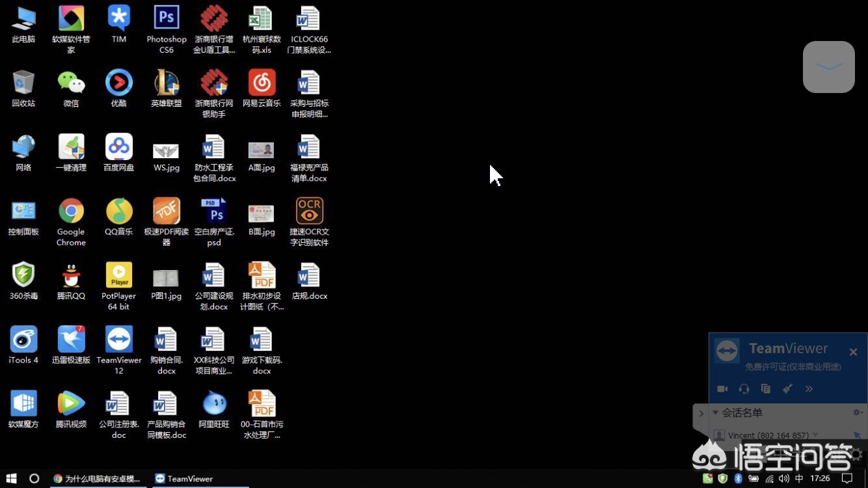Collapse TeamViewer panel with side arrow tab
The height and width of the screenshot is (488, 868).
tap(701, 413)
